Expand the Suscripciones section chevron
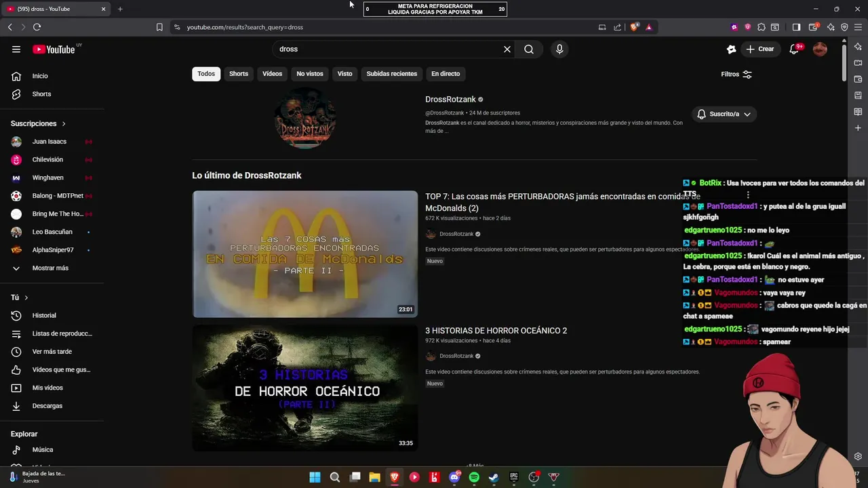This screenshot has height=488, width=868. point(64,124)
